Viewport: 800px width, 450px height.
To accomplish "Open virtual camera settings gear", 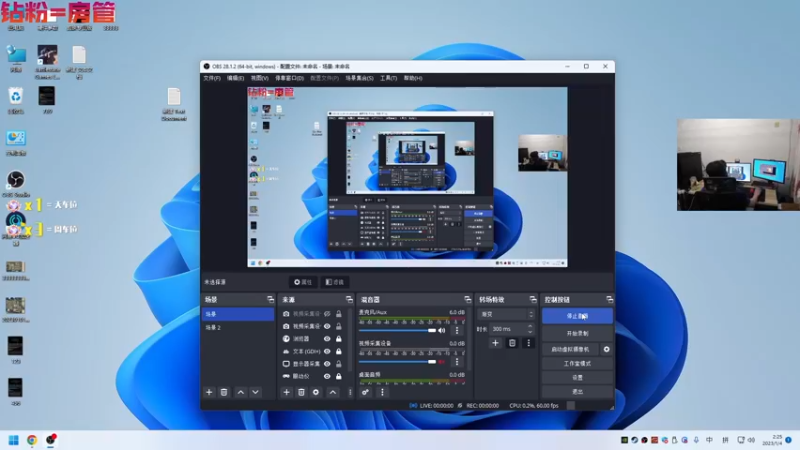I will point(607,349).
